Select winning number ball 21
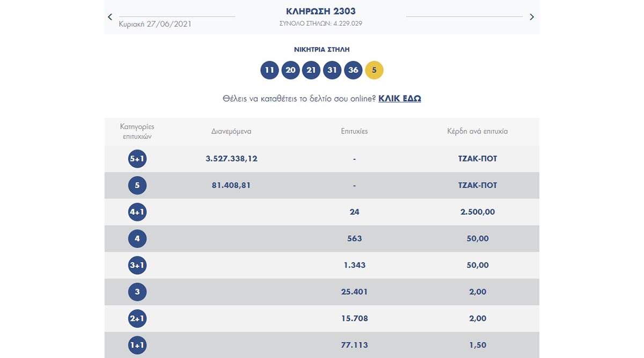 [x=311, y=70]
